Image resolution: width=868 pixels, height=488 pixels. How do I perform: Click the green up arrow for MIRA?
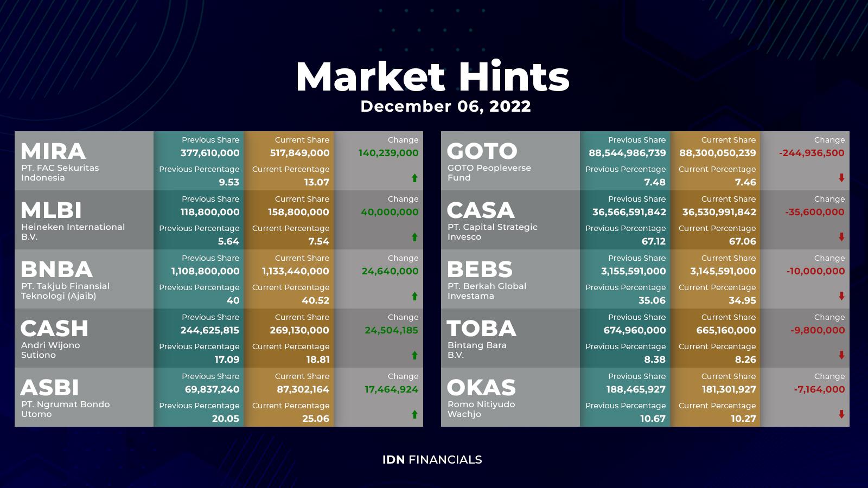tap(414, 178)
